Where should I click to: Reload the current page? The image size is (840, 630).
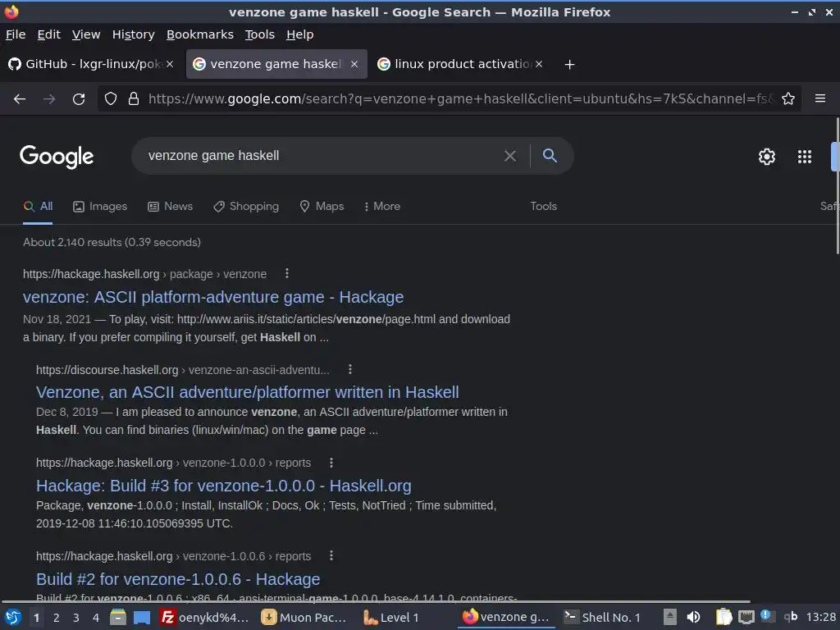click(x=79, y=99)
